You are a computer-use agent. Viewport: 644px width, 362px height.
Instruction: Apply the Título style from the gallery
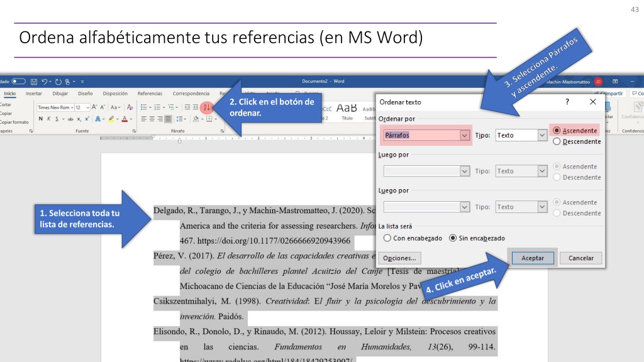click(347, 111)
